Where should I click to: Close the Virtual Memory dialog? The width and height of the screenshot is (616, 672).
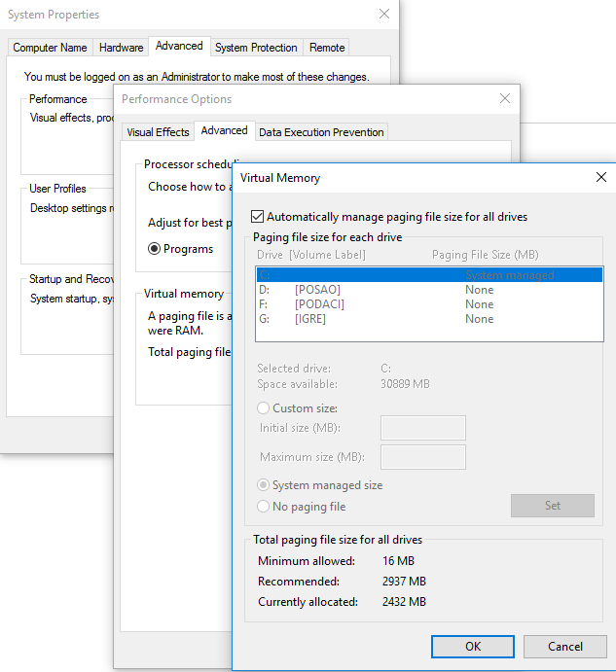point(600,178)
